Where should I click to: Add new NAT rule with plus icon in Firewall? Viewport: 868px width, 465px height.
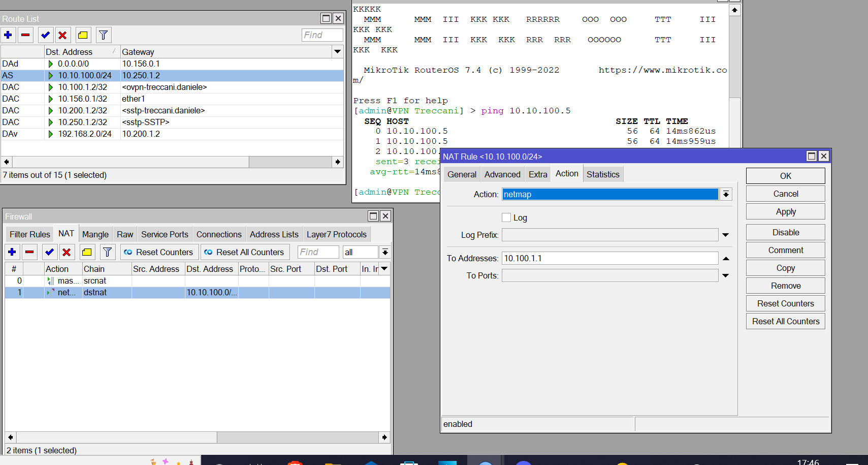click(x=12, y=252)
